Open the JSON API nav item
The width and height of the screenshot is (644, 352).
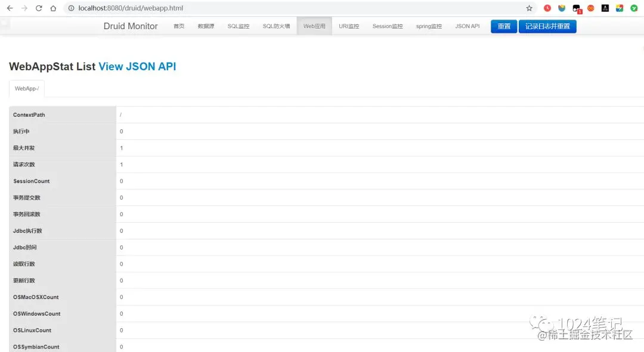coord(467,26)
